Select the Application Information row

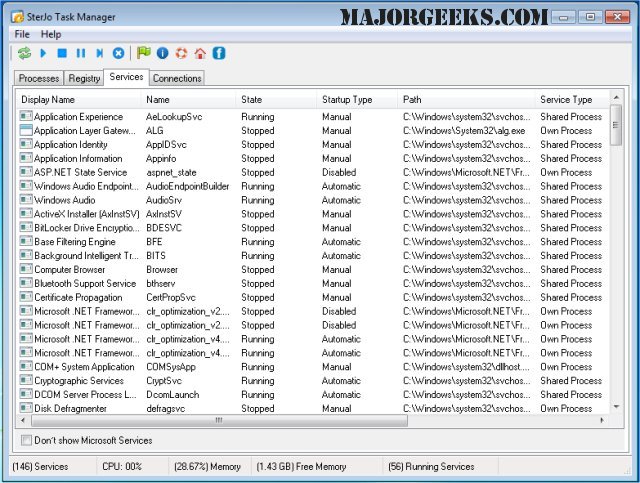(x=313, y=158)
